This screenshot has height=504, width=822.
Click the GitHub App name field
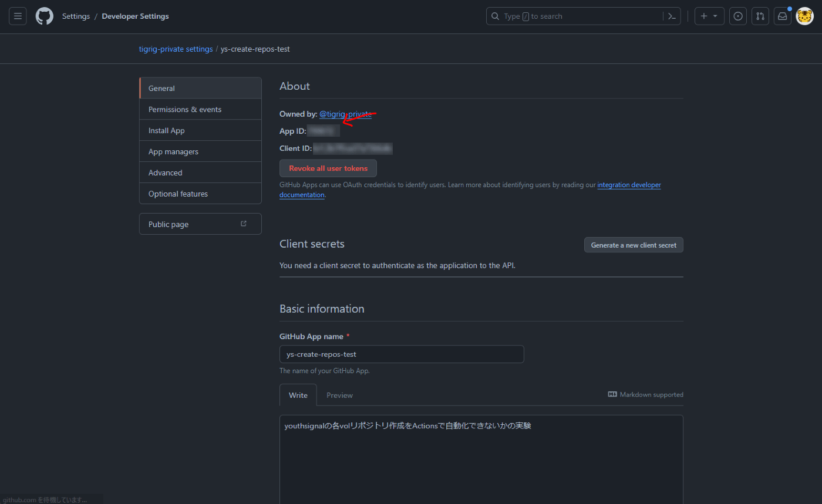click(x=402, y=354)
